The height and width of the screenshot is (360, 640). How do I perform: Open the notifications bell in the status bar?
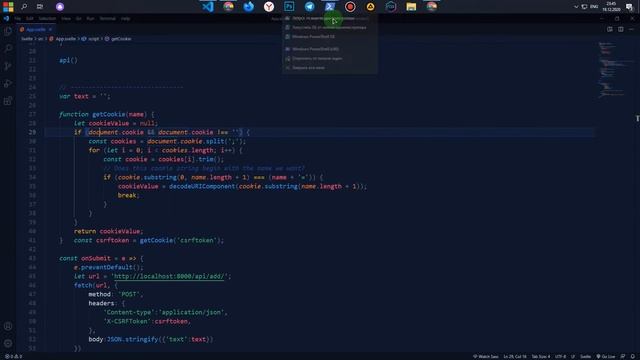coord(633,356)
